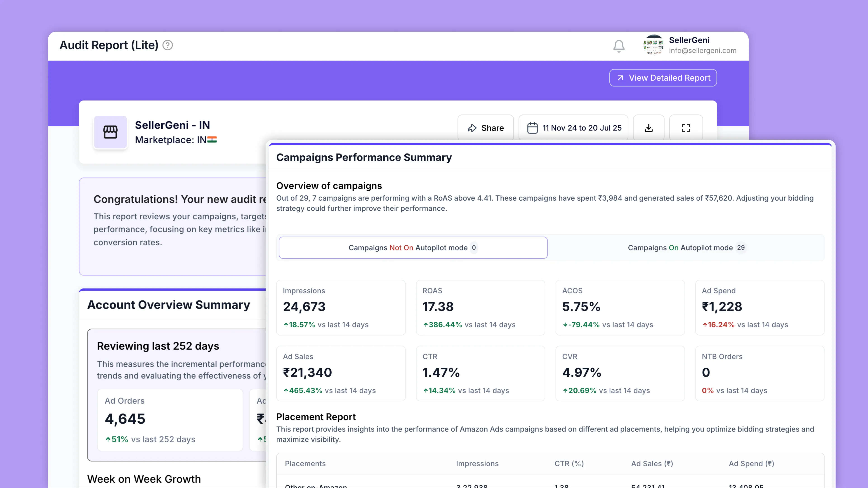Click the 465.43% Ad Sales change indicator
868x488 pixels.
pyautogui.click(x=303, y=391)
